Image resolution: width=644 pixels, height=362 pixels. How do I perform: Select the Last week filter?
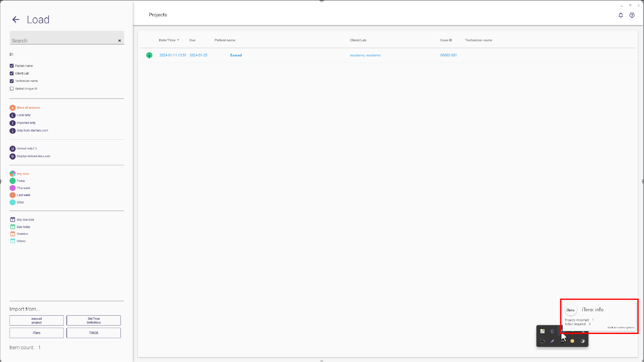(20, 195)
